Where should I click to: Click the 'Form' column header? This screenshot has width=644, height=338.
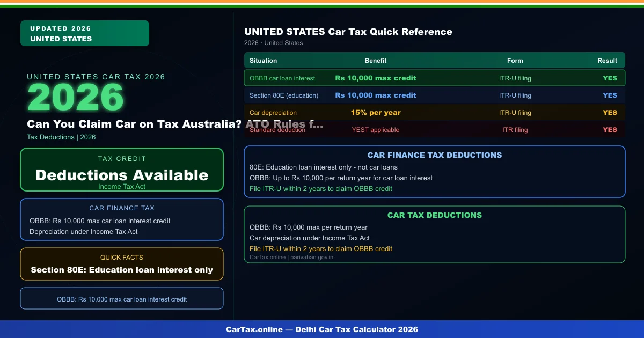pyautogui.click(x=515, y=61)
